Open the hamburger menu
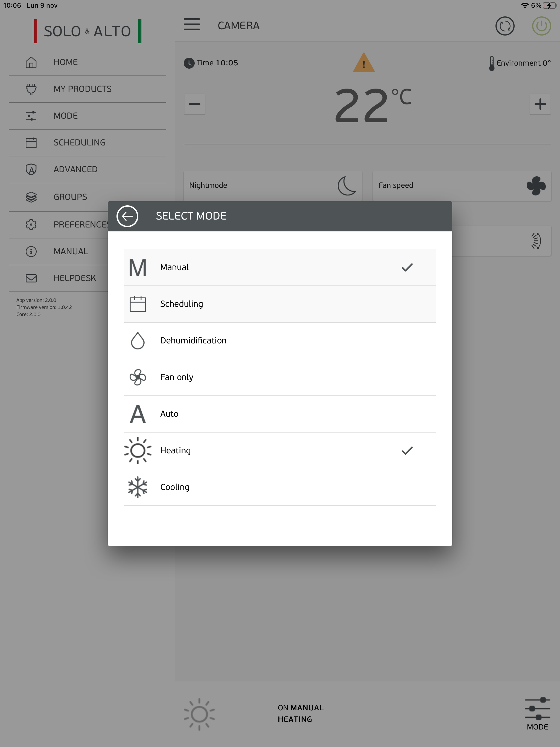 pos(192,25)
